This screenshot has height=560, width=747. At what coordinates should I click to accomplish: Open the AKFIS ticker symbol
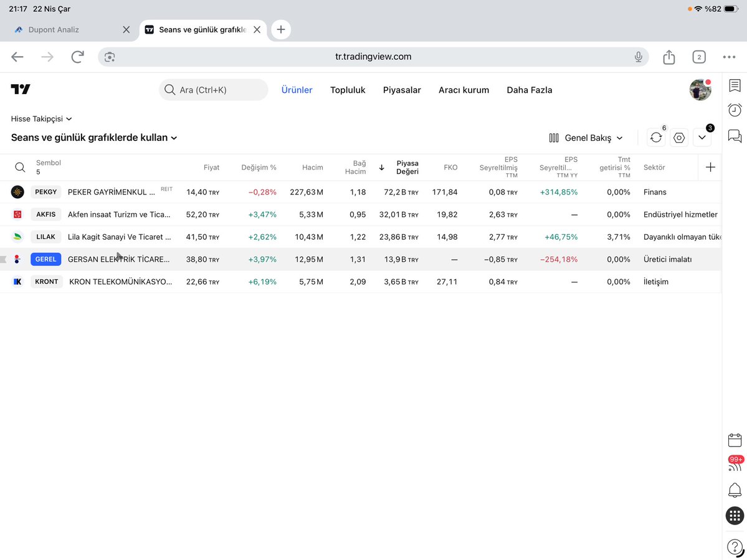pos(45,214)
